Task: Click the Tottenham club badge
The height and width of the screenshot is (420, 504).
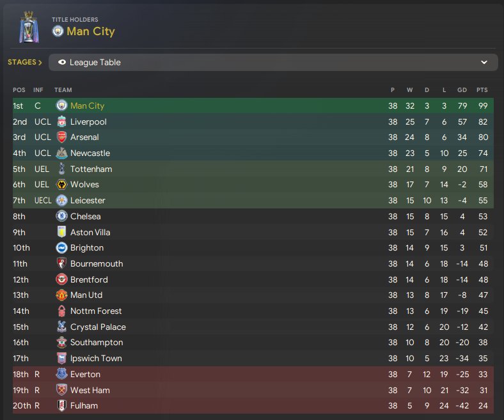Action: 61,169
